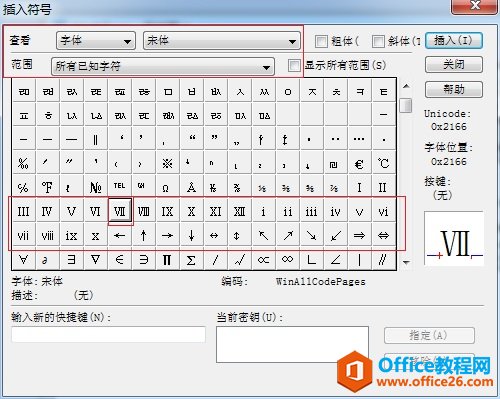Choose the Roman numeral XII symbol
The image size is (500, 399).
pos(240,211)
